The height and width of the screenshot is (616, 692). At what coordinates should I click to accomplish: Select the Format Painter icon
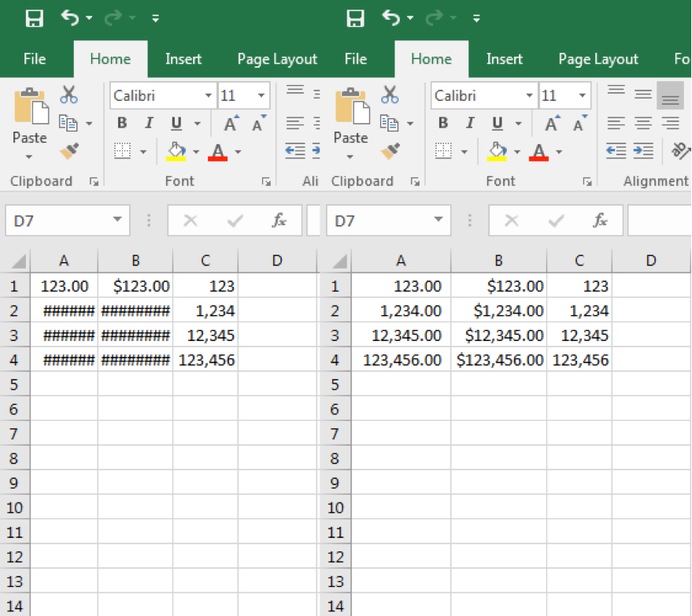click(69, 150)
